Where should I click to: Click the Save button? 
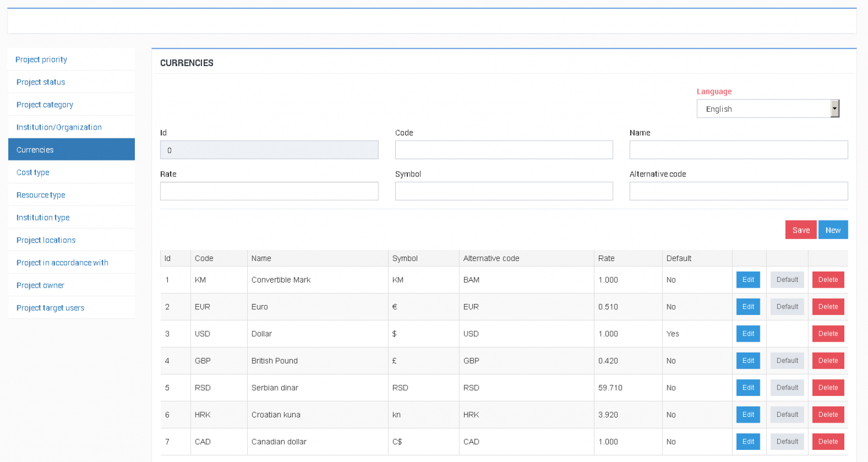(x=801, y=229)
